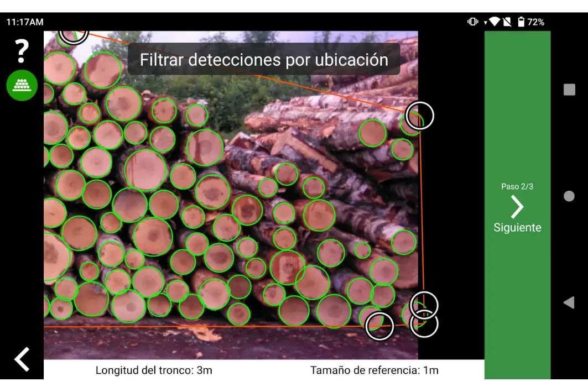Tap the vibrate mode status icon
The width and height of the screenshot is (588, 392).
473,21
